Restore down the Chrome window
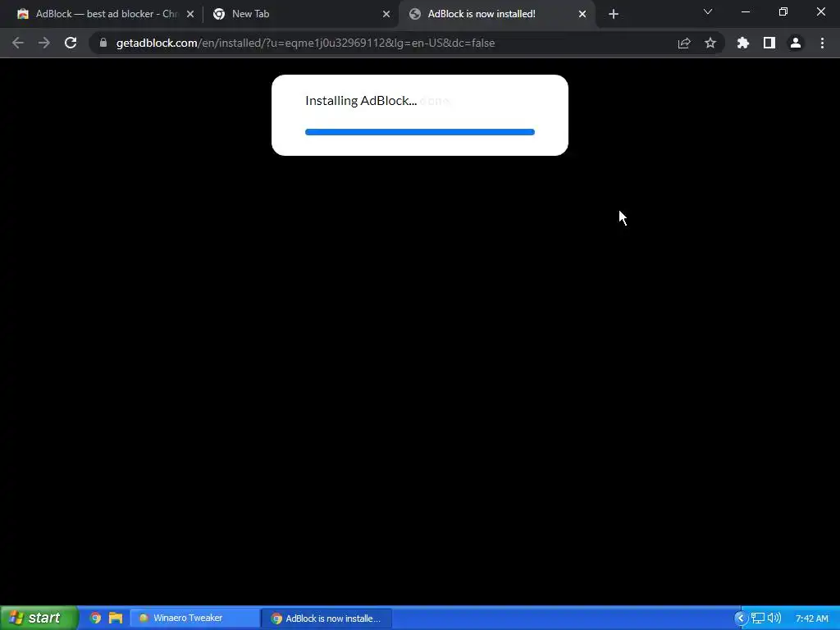 pyautogui.click(x=783, y=11)
